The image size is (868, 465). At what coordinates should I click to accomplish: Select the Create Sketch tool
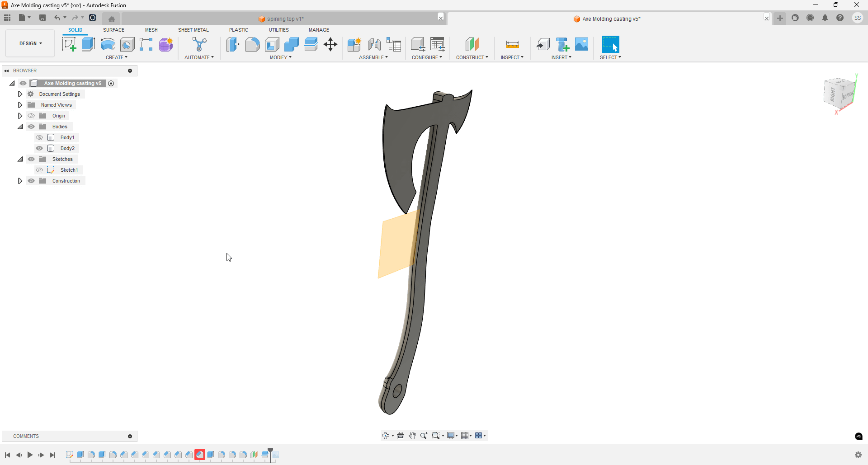click(69, 44)
